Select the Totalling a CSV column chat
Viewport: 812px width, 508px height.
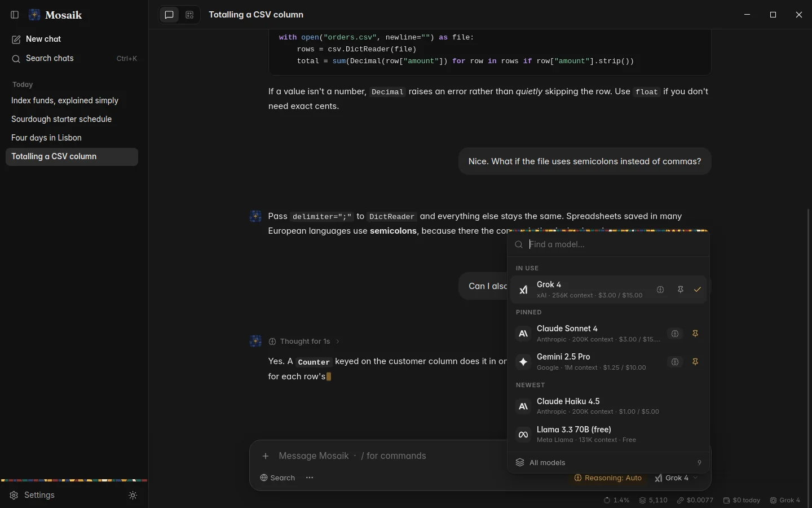pos(72,156)
